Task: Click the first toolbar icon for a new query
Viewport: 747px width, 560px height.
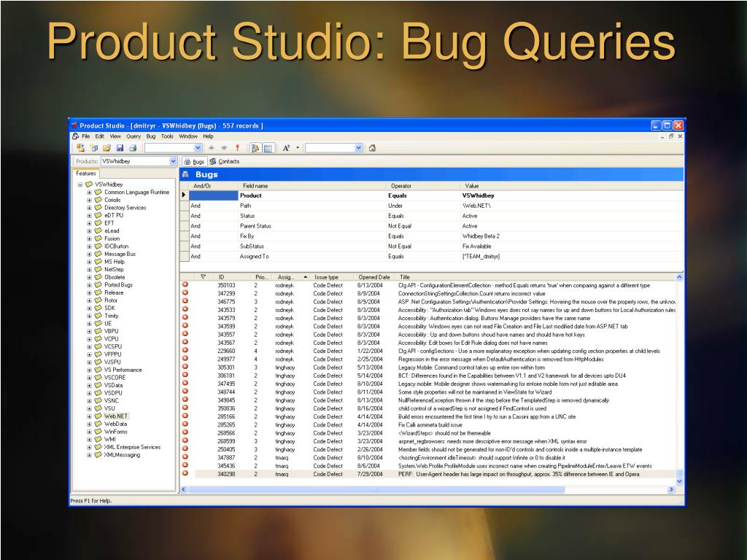Action: 80,148
